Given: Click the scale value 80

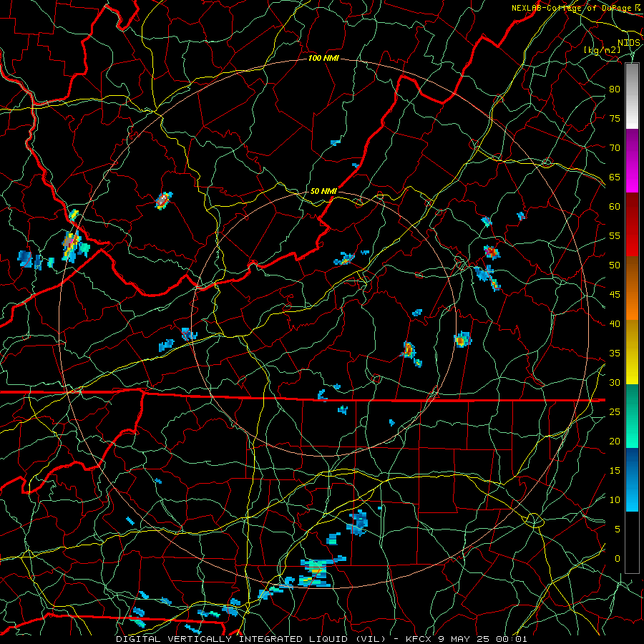Looking at the screenshot, I should click(615, 89).
